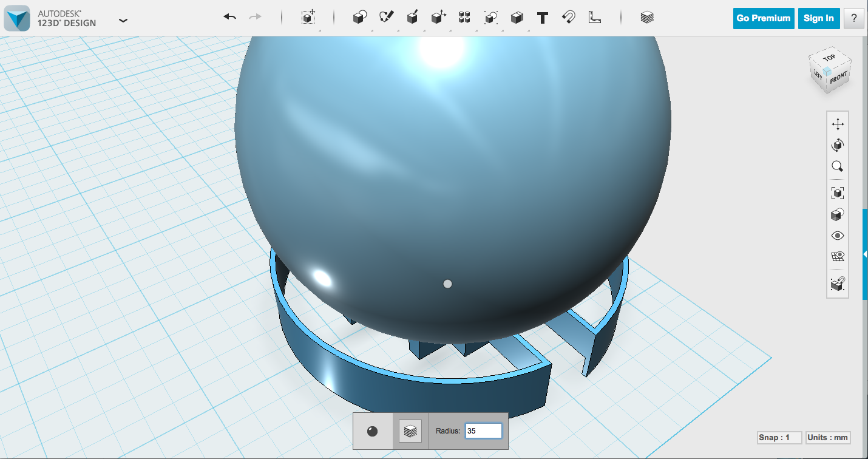Screen dimensions: 868x459
Task: Click TOP on the view cube
Action: [x=829, y=59]
